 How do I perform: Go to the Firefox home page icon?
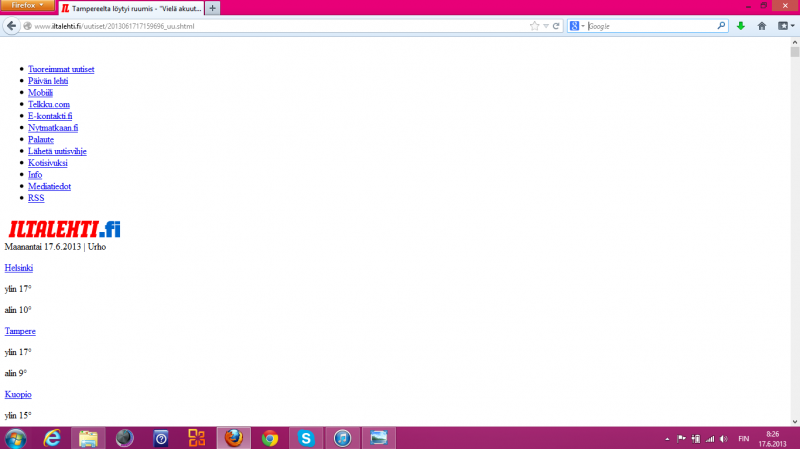pos(762,26)
